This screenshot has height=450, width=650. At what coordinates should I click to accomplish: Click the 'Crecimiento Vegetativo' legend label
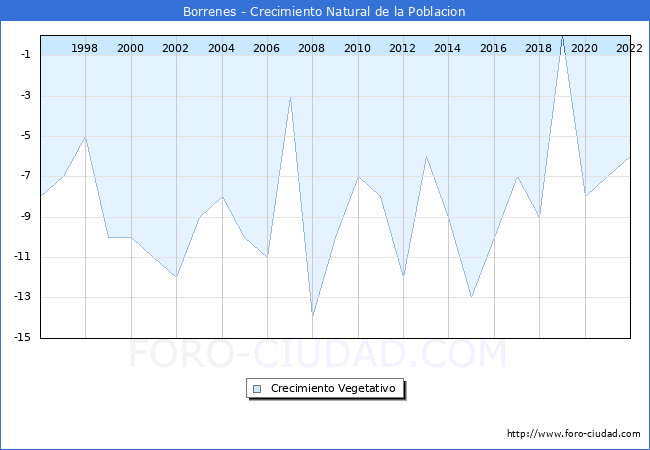coord(333,388)
